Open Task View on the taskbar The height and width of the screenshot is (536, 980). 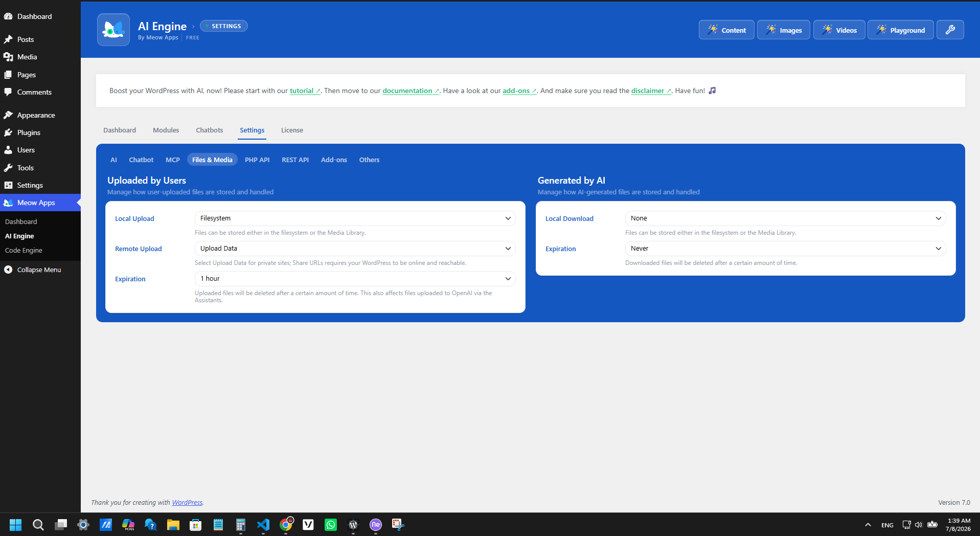point(61,525)
